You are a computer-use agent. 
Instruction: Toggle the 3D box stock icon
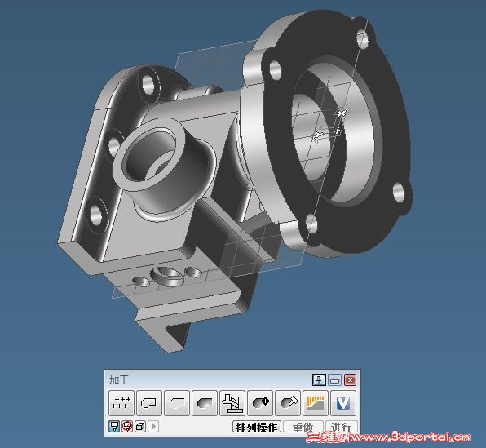pos(140,427)
